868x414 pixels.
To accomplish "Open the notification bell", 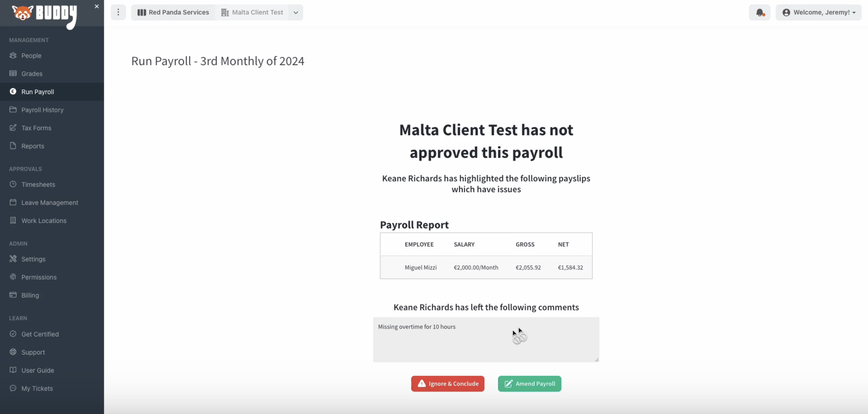I will (760, 12).
